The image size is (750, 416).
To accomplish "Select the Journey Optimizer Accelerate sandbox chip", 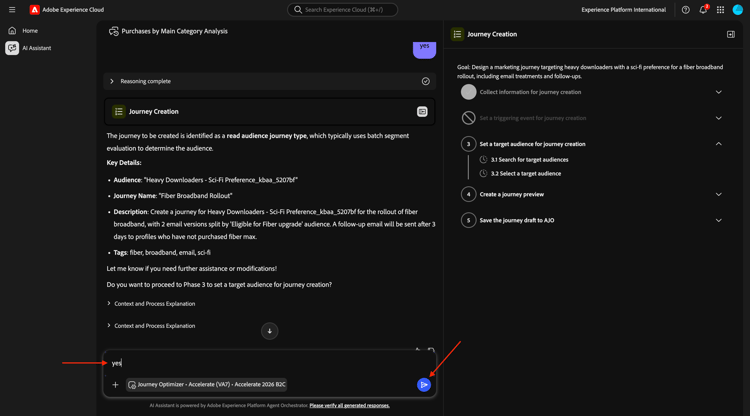I will click(x=207, y=384).
